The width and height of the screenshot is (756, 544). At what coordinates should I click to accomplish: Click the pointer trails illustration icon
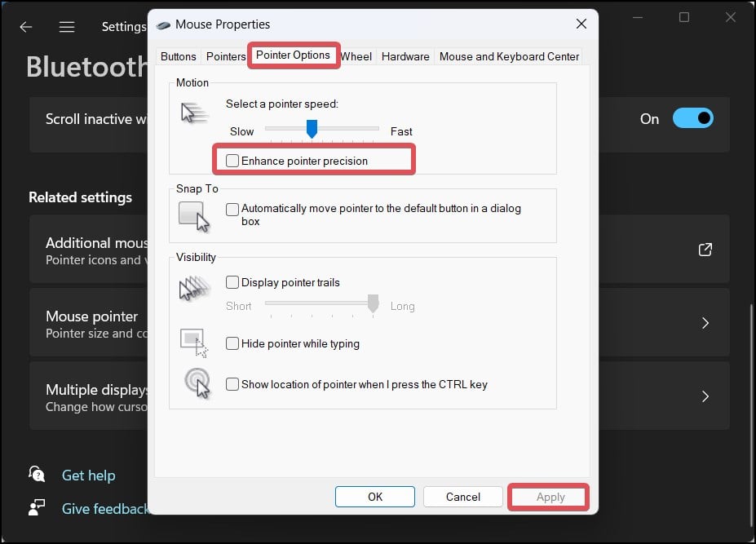point(194,289)
